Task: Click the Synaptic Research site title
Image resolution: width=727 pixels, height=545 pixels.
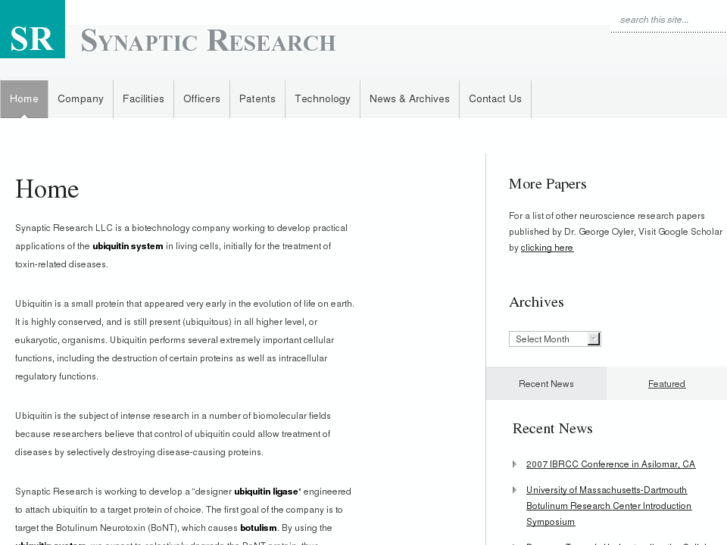Action: 208,41
